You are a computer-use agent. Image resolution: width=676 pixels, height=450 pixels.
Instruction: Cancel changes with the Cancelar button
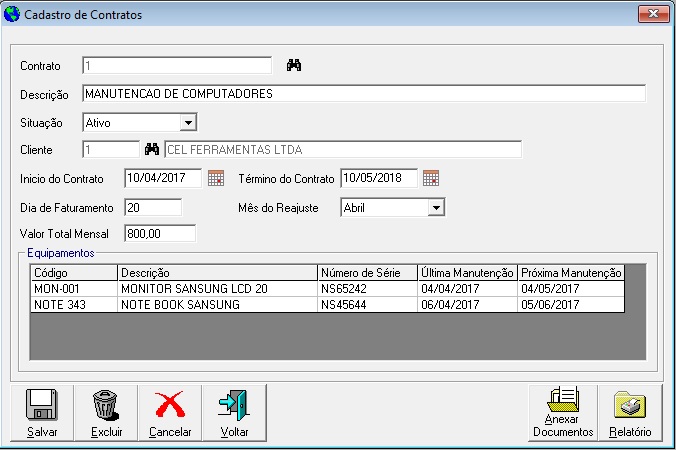point(170,413)
